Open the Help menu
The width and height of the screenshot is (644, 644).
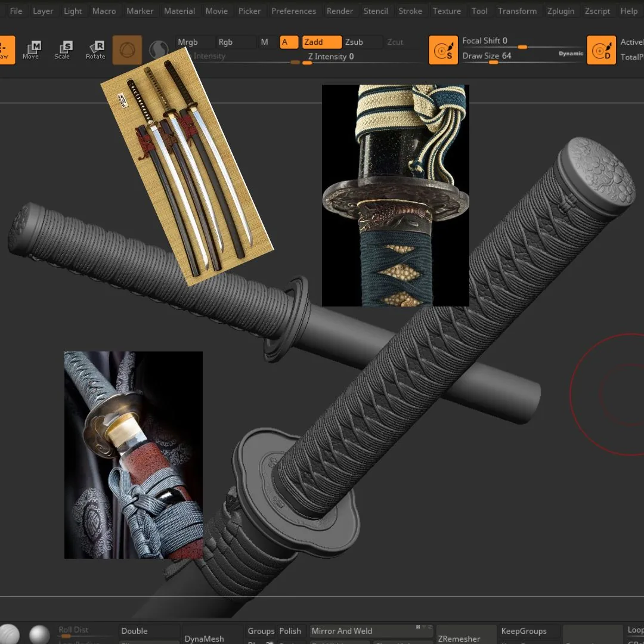click(629, 11)
